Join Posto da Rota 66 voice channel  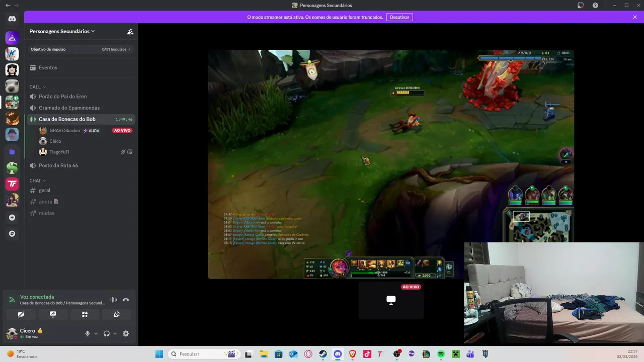click(x=81, y=165)
